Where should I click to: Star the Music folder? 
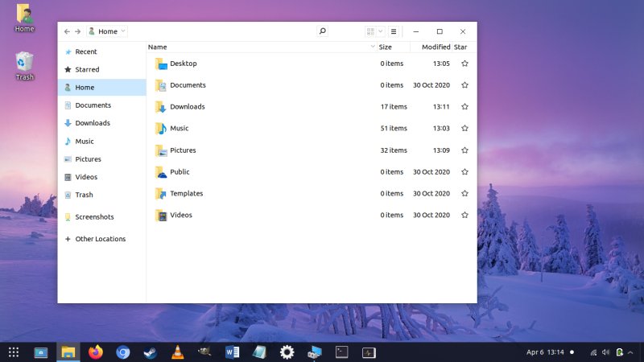click(x=464, y=128)
